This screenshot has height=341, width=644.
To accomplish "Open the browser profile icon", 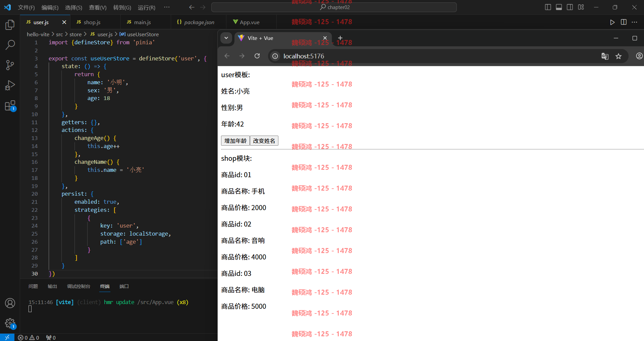I will tap(639, 56).
